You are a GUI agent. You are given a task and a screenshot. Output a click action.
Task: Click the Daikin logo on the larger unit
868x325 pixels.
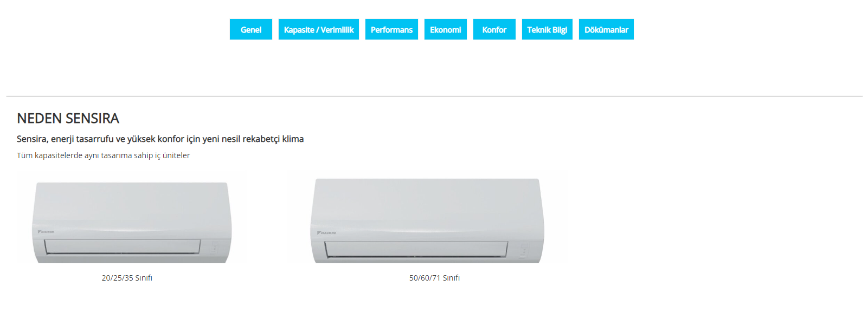pyautogui.click(x=326, y=233)
